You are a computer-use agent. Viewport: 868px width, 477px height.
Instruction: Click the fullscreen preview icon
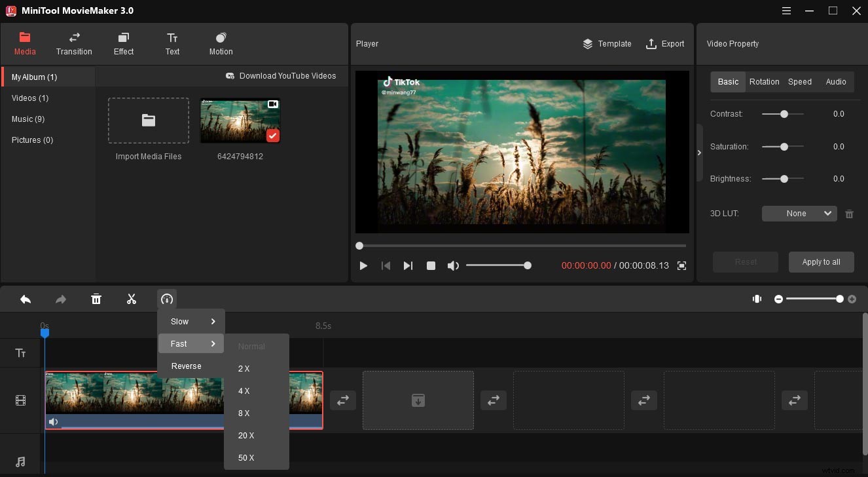tap(681, 265)
